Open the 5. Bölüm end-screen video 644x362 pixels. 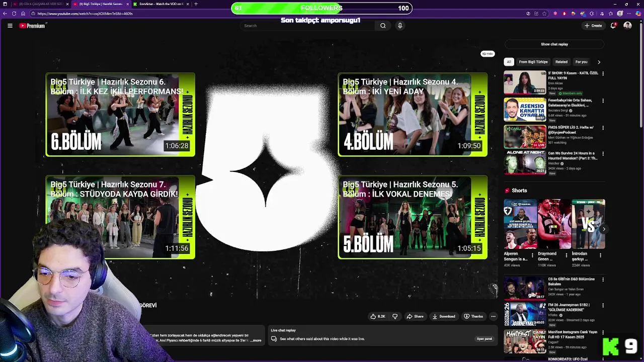[413, 217]
